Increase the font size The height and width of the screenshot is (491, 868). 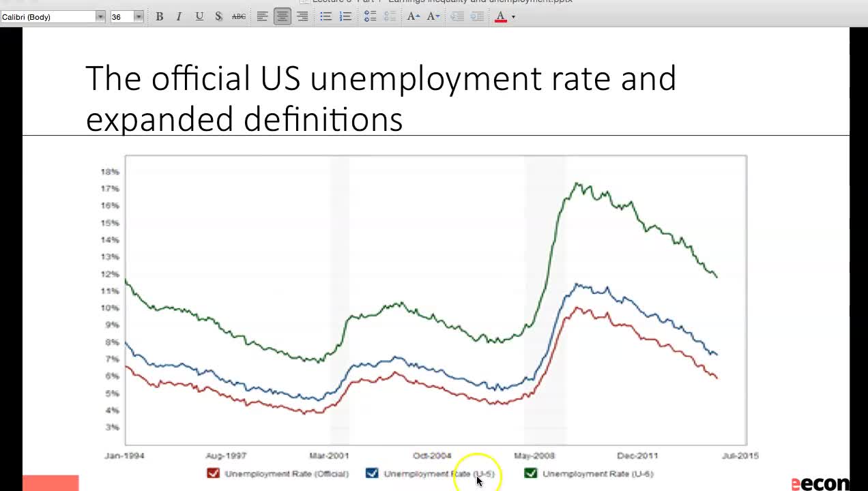click(x=414, y=16)
